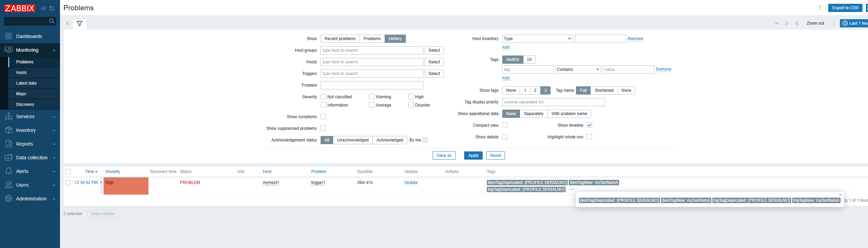Open the tag Contains operator dropdown
The image size is (868, 248).
point(578,70)
